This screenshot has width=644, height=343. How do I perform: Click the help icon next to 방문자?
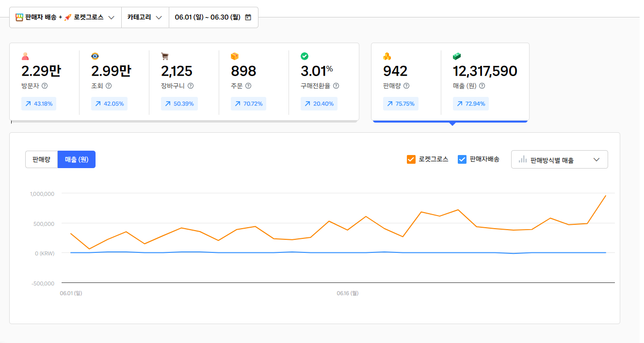point(45,86)
